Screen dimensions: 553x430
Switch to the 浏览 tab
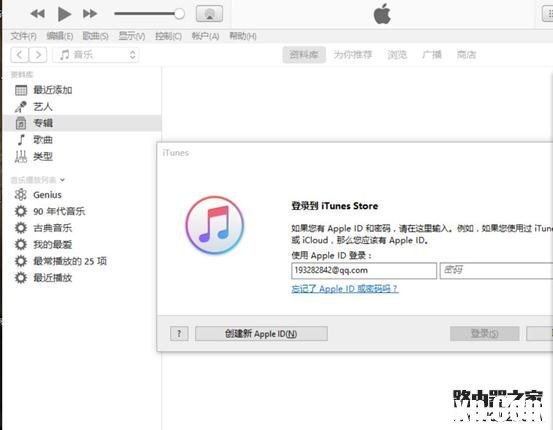click(x=397, y=55)
